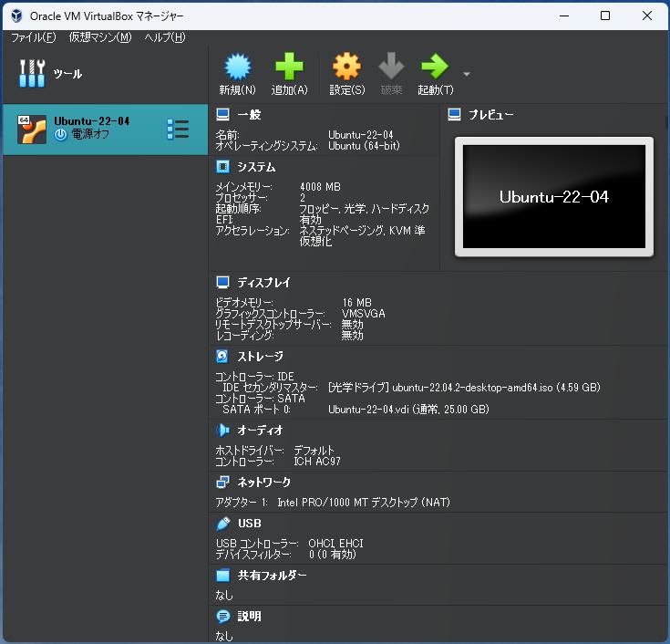Click the 16 MB video memory value
The height and width of the screenshot is (644, 670).
tap(356, 302)
